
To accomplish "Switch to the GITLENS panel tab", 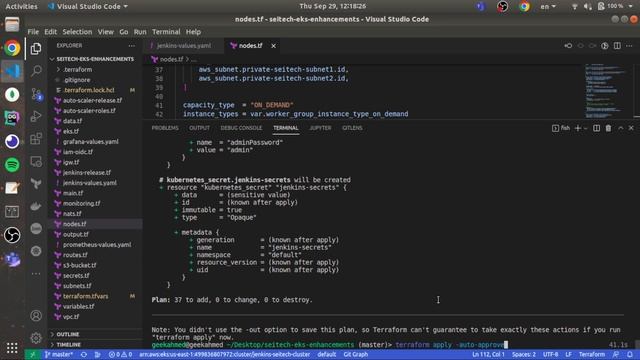I will 352,128.
